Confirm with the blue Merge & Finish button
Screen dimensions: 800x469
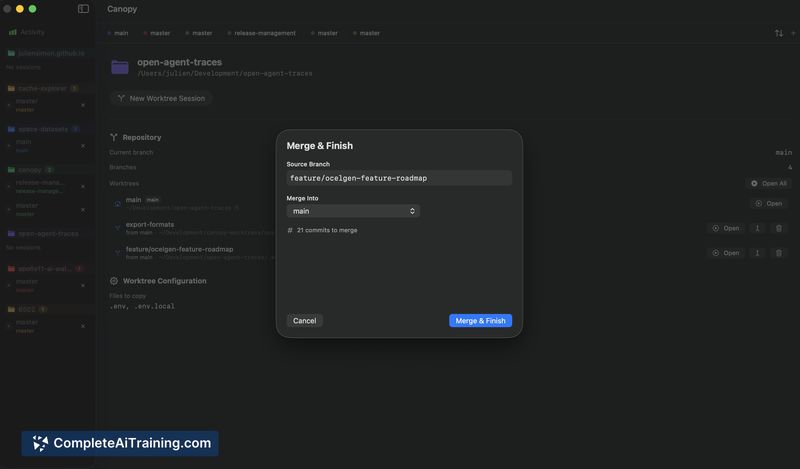click(480, 320)
